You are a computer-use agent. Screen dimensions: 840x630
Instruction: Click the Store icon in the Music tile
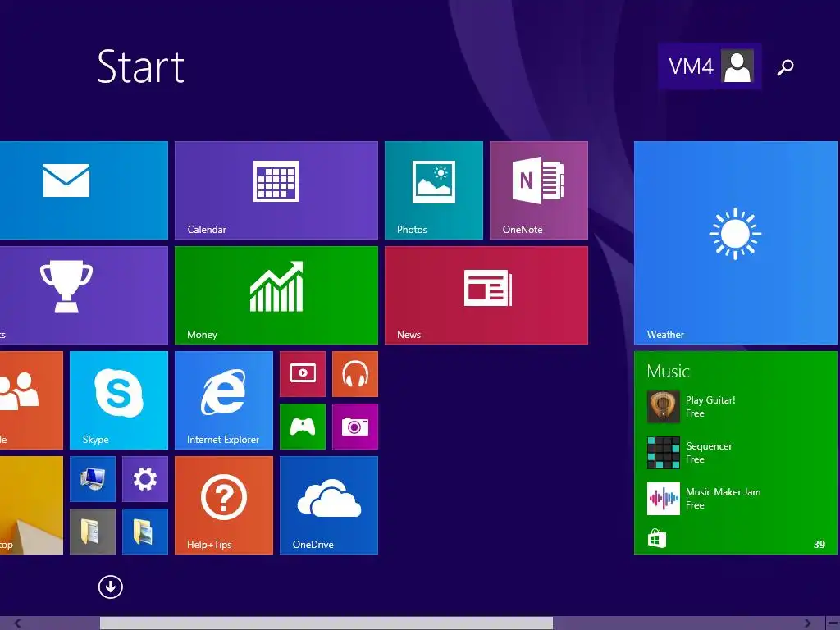coord(657,538)
